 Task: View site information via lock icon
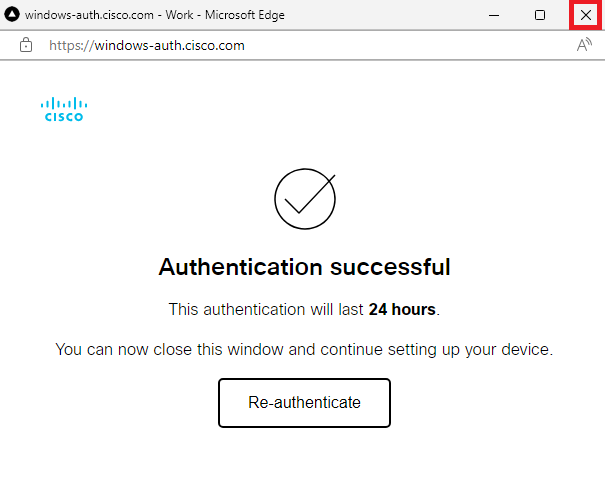pos(26,45)
